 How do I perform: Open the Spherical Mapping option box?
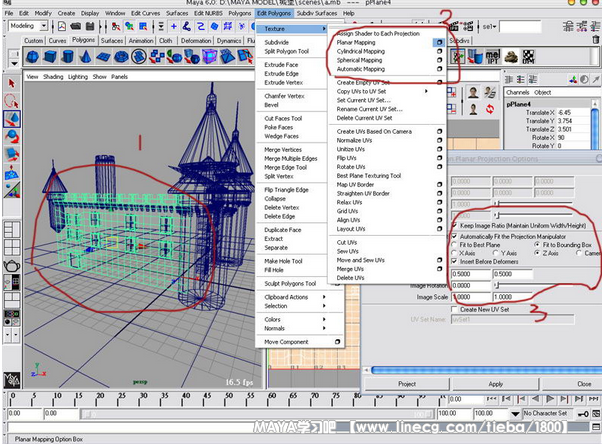click(x=439, y=60)
